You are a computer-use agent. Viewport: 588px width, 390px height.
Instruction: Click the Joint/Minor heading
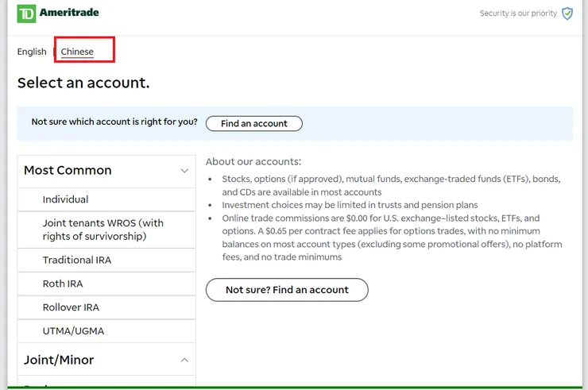pos(59,360)
